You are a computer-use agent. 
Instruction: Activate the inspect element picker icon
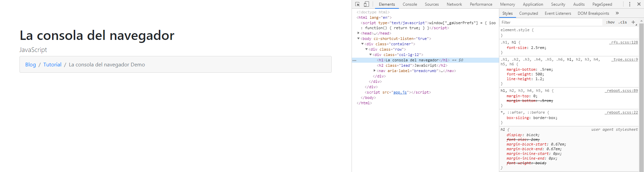click(x=357, y=4)
